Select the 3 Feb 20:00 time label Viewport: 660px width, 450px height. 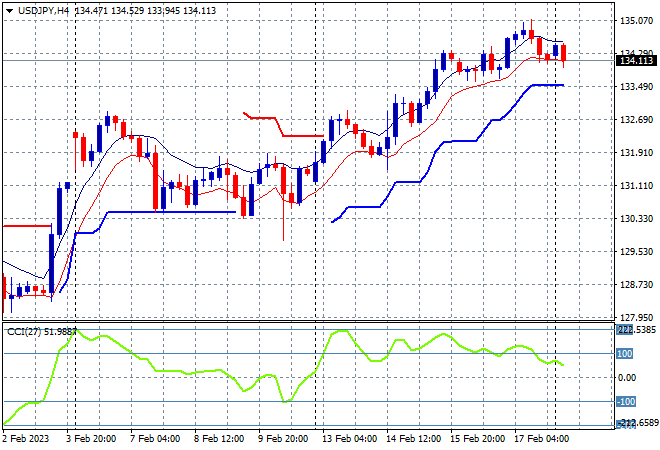[91, 439]
